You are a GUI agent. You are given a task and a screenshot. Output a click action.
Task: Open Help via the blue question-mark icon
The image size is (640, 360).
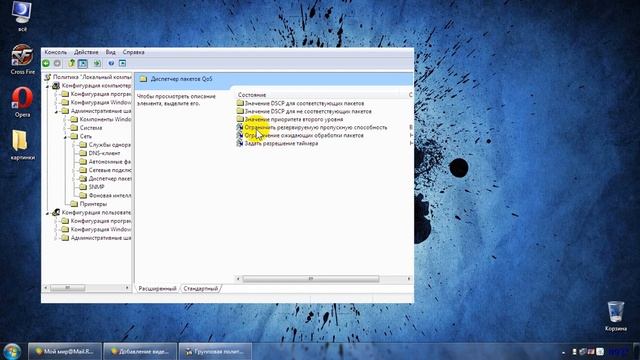tap(111, 63)
